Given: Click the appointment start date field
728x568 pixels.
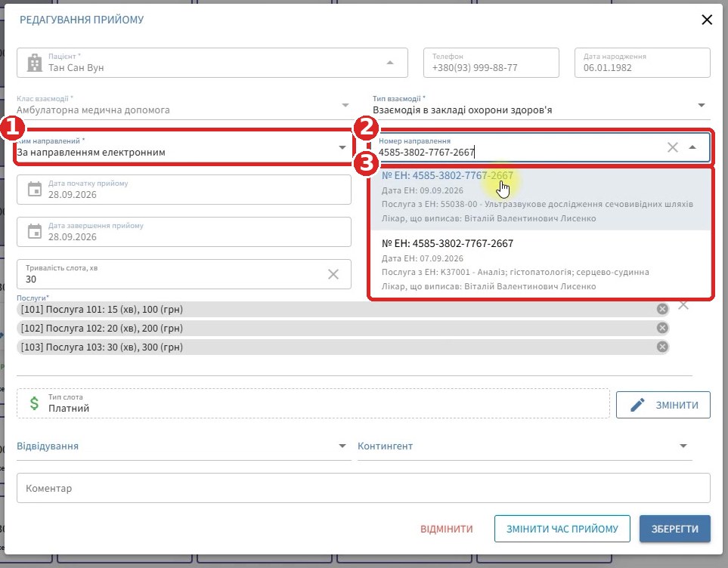Looking at the screenshot, I should [184, 190].
